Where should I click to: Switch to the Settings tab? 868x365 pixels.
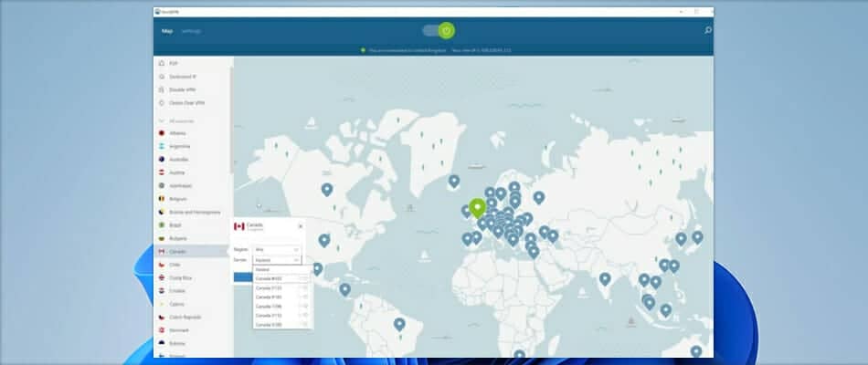191,31
